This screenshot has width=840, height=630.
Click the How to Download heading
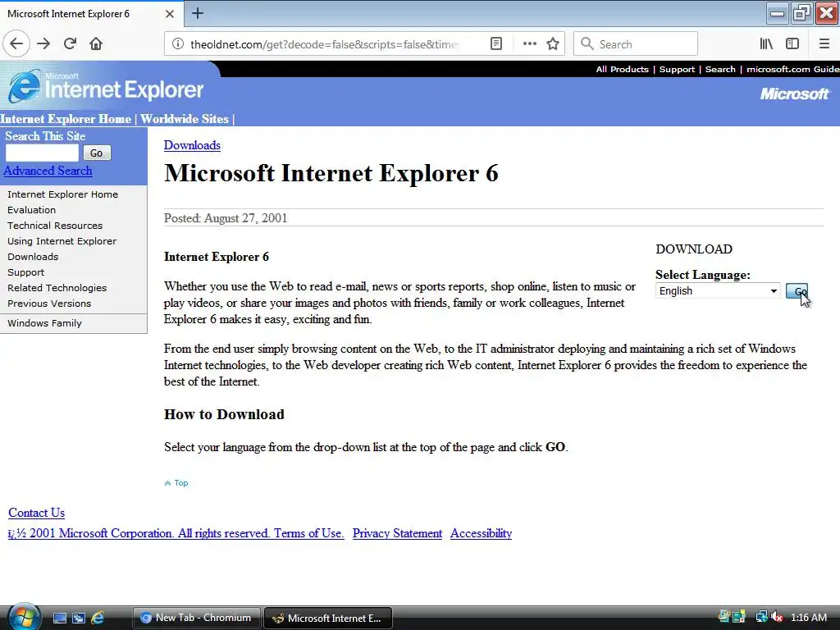pos(224,414)
